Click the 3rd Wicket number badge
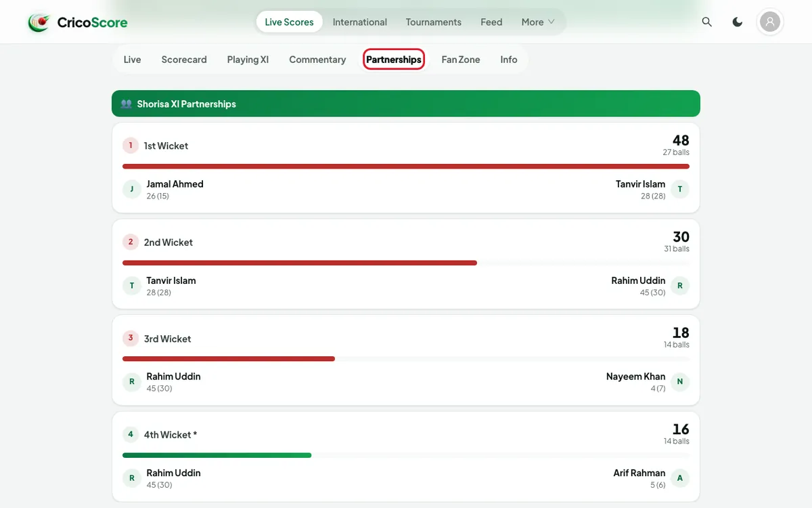 (131, 338)
